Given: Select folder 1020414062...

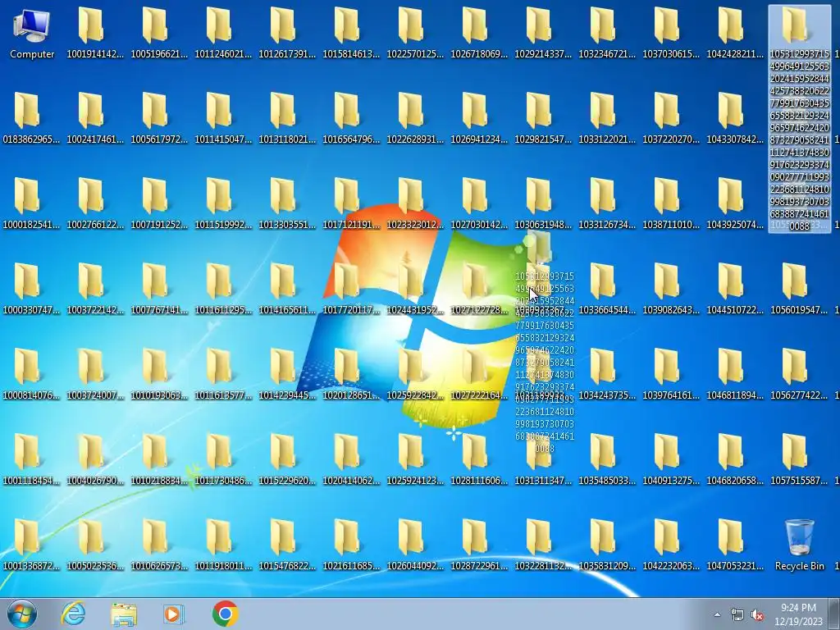Looking at the screenshot, I should pos(351,459).
